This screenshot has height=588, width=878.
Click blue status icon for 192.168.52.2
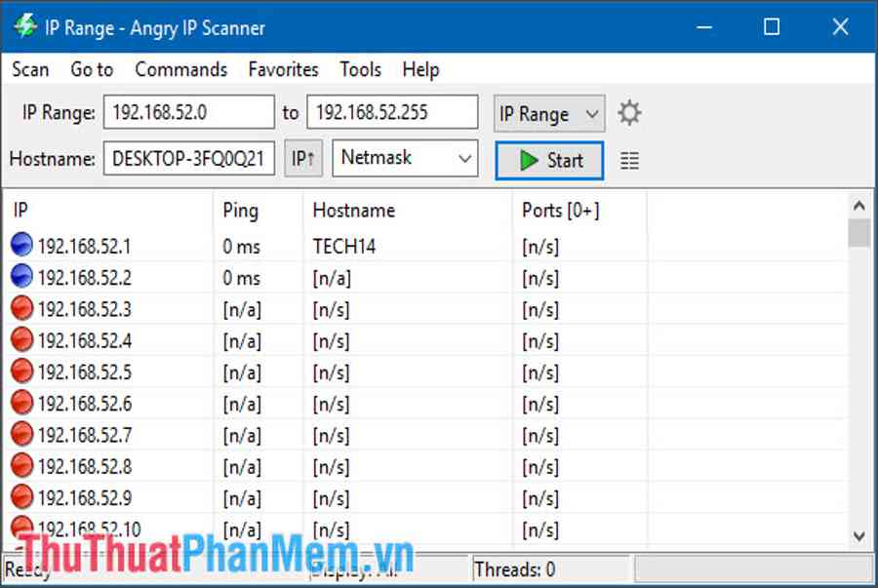[21, 276]
